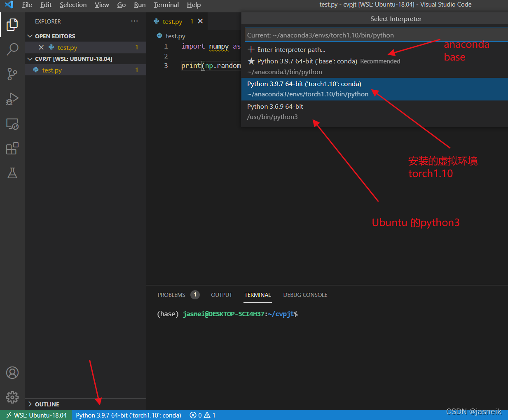Open the Accounts icon in activity bar
This screenshot has width=508, height=420.
point(12,373)
